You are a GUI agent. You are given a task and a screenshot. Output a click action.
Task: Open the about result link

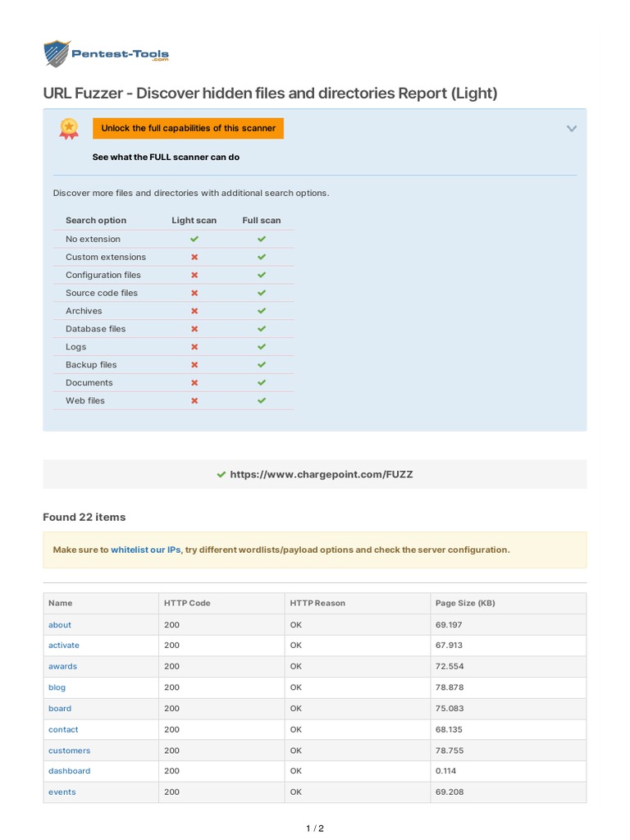coord(60,624)
